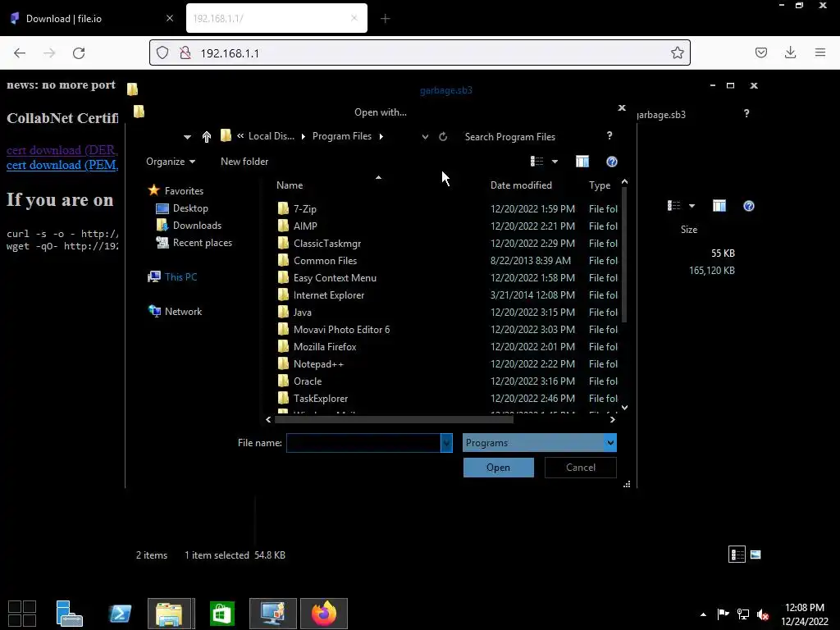Select the Movavi Photo Editor 6 folder icon

click(x=283, y=329)
